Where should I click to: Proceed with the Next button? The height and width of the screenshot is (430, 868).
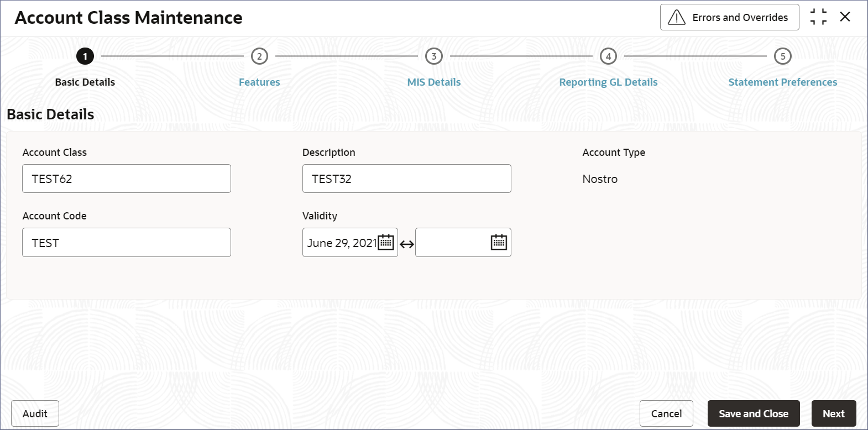834,413
